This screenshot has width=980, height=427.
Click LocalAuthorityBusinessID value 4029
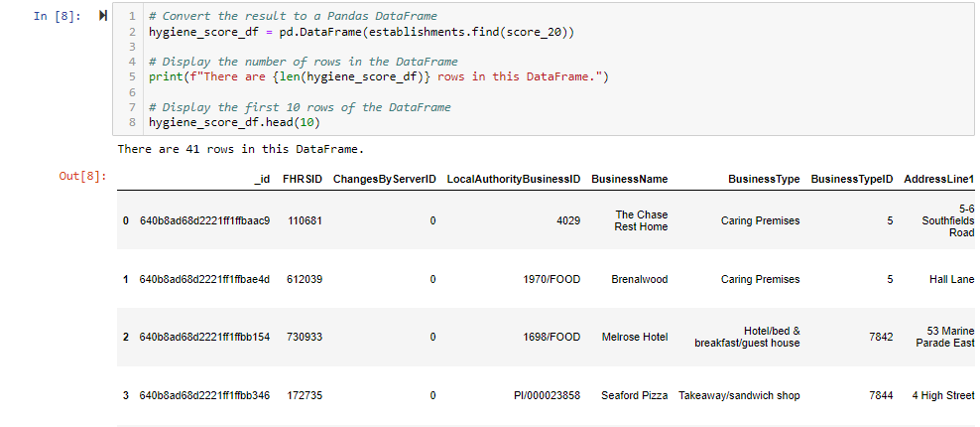[x=568, y=220]
